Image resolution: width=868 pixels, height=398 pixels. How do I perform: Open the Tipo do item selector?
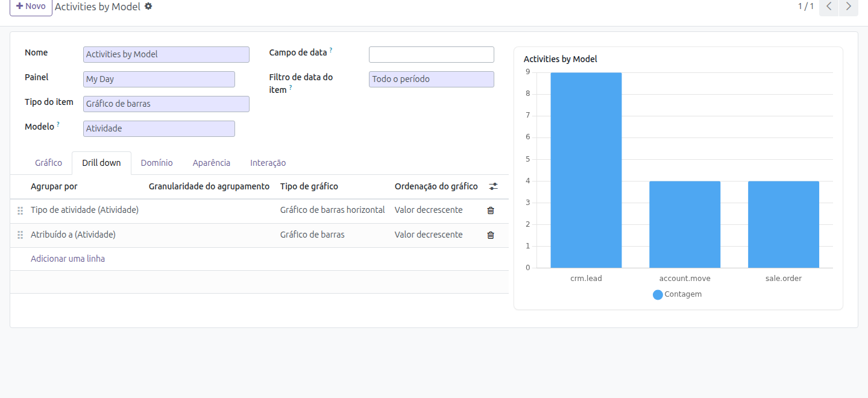coord(166,104)
